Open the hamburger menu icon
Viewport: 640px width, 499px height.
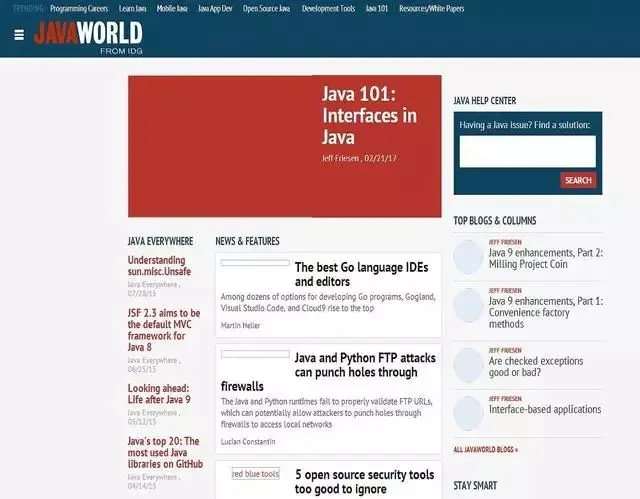pyautogui.click(x=19, y=35)
